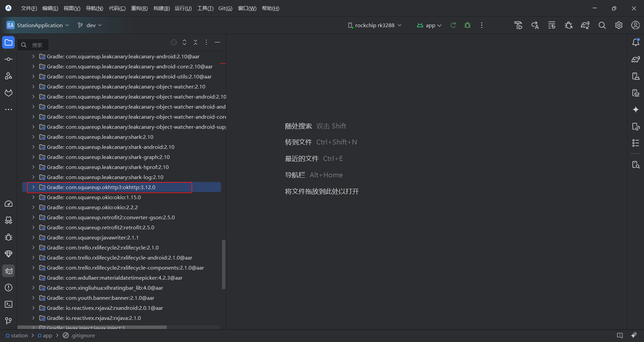Select Gradle: rxlifecycle-components:2.1.0@aar row
This screenshot has height=342, width=644.
pos(121,268)
